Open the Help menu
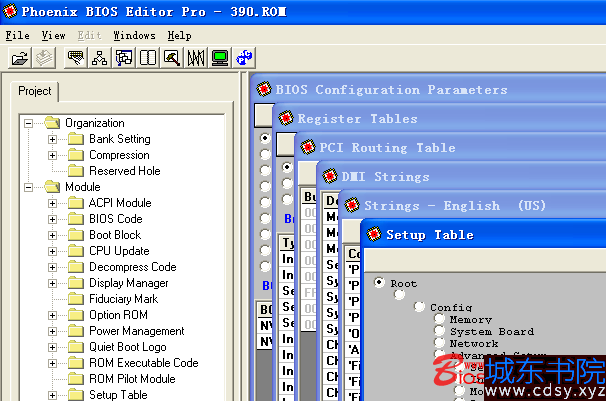Screen dimensions: 606x401 pyautogui.click(x=179, y=36)
